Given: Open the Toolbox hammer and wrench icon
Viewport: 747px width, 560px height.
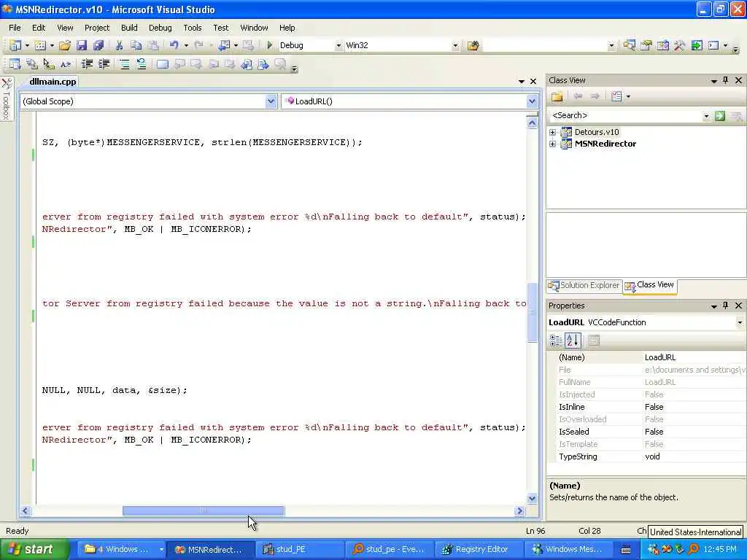Looking at the screenshot, I should pyautogui.click(x=679, y=45).
